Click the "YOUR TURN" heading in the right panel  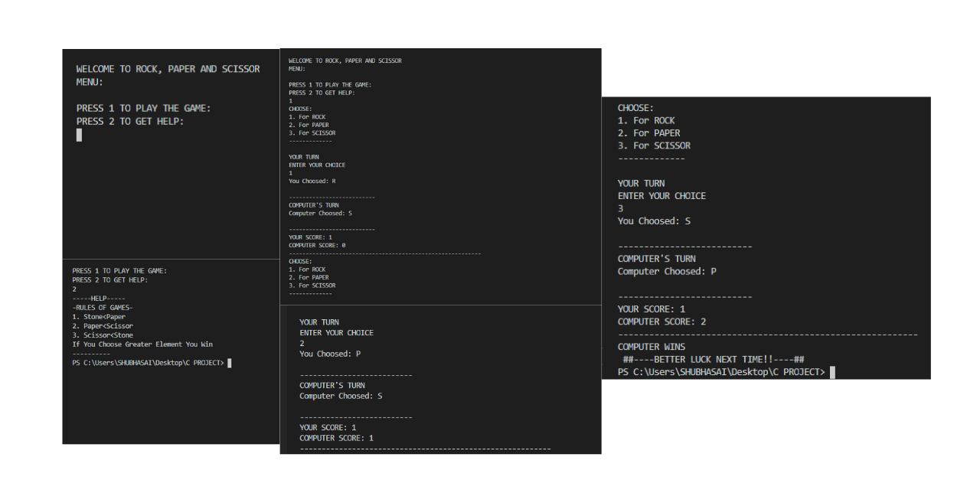(x=640, y=183)
